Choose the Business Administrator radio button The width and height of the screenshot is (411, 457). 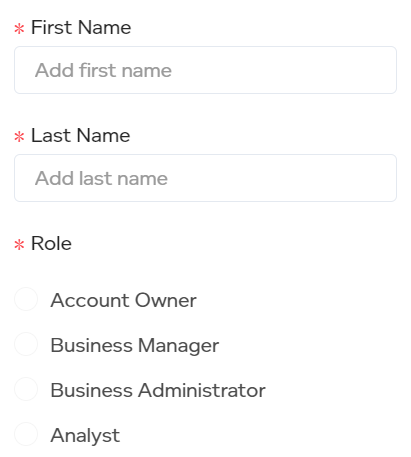[x=26, y=389]
